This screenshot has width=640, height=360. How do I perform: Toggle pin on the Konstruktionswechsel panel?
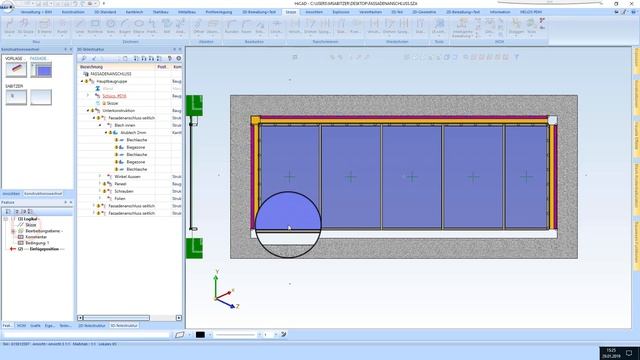[x=65, y=49]
